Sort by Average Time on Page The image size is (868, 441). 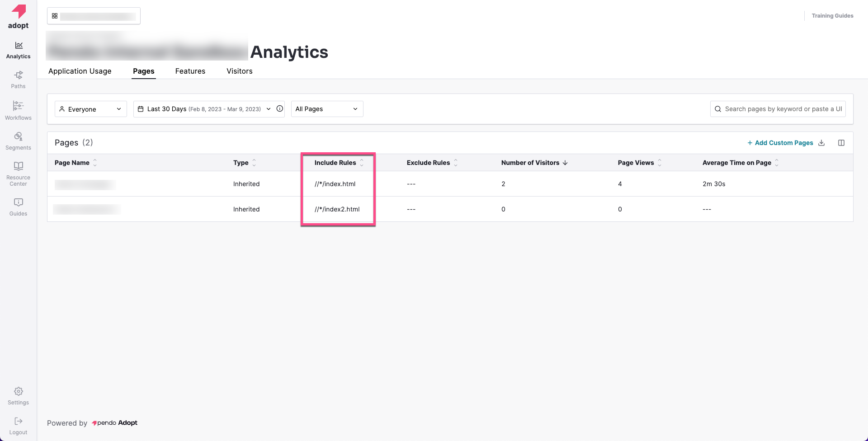(777, 163)
